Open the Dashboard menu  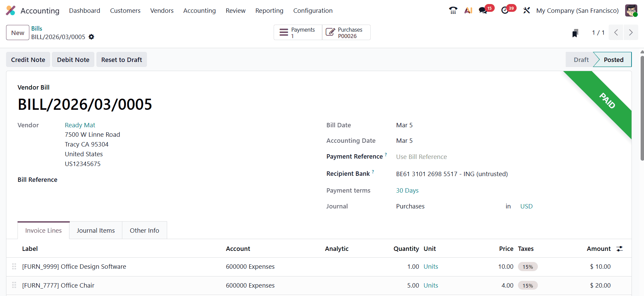point(85,10)
